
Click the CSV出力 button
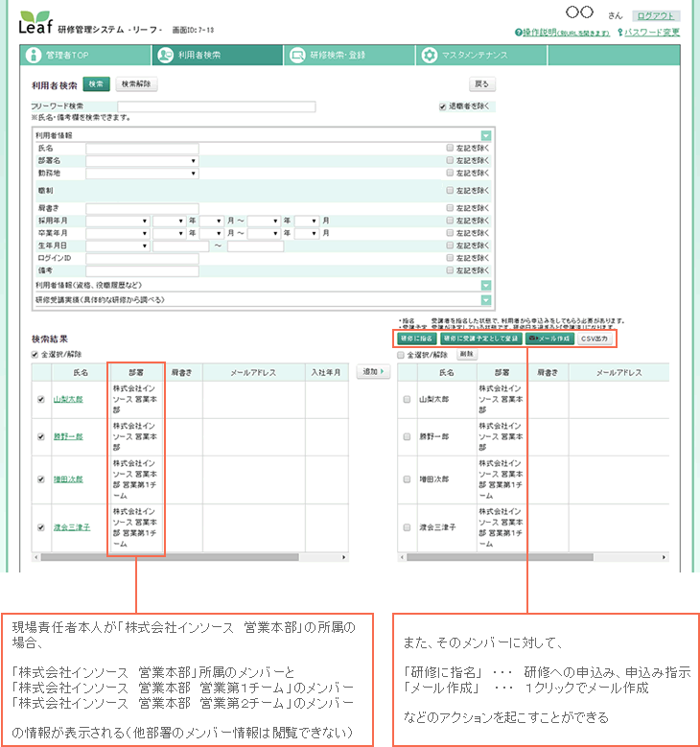tap(595, 338)
